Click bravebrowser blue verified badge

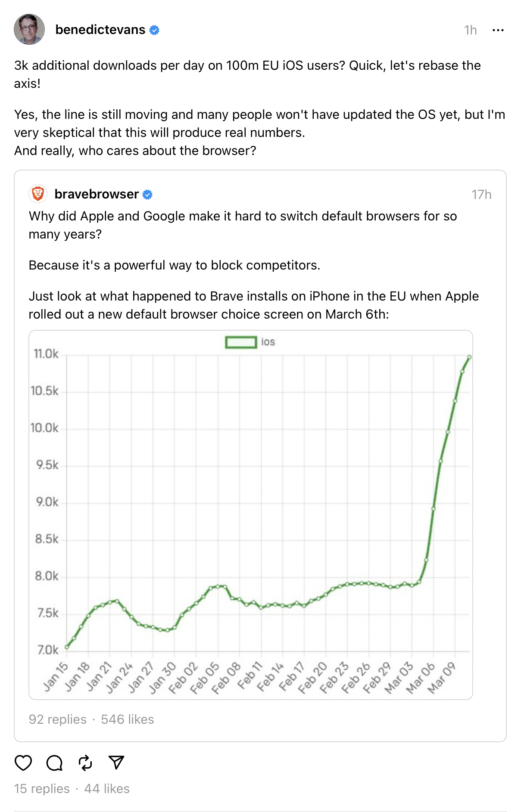click(x=147, y=195)
